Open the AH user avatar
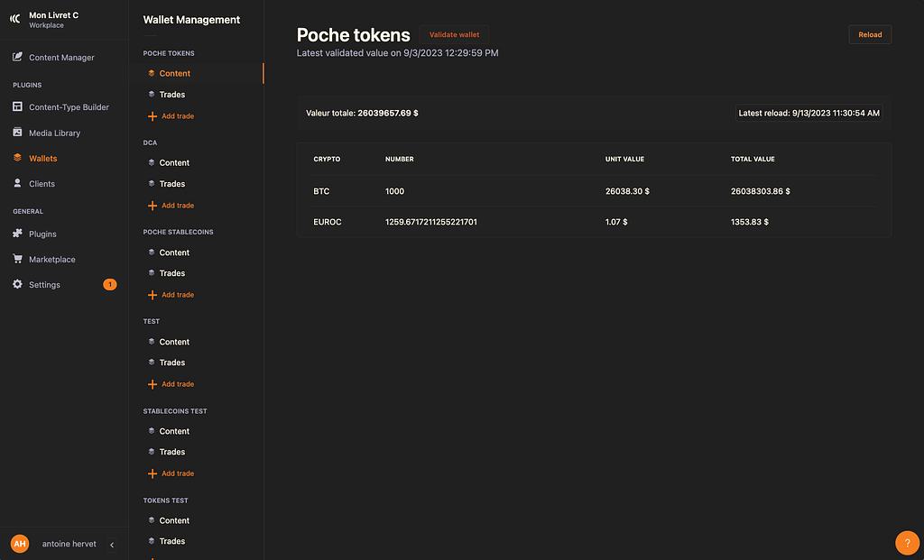The width and height of the screenshot is (924, 560). [19, 544]
